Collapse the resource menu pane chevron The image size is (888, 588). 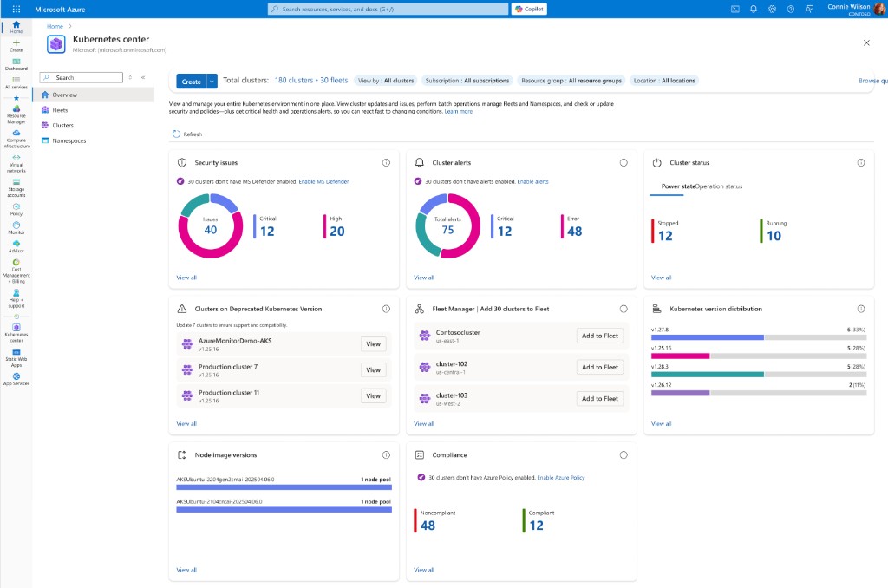point(143,77)
